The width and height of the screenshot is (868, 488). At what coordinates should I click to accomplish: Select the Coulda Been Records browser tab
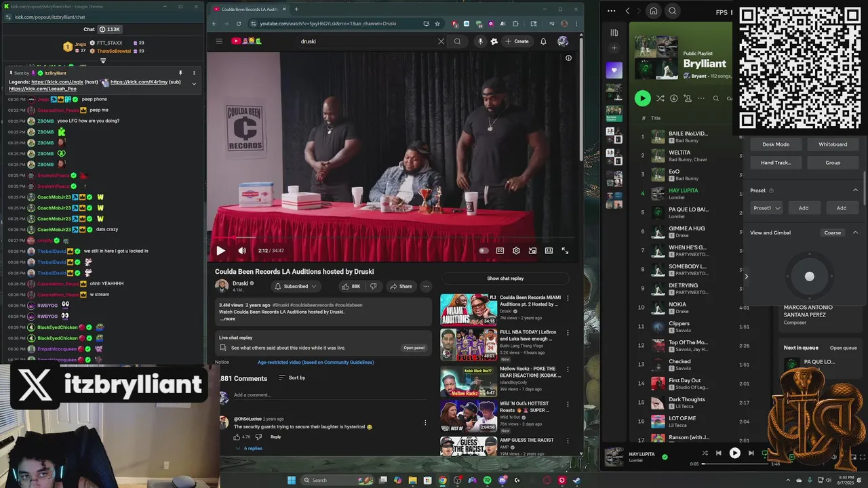[x=250, y=9]
